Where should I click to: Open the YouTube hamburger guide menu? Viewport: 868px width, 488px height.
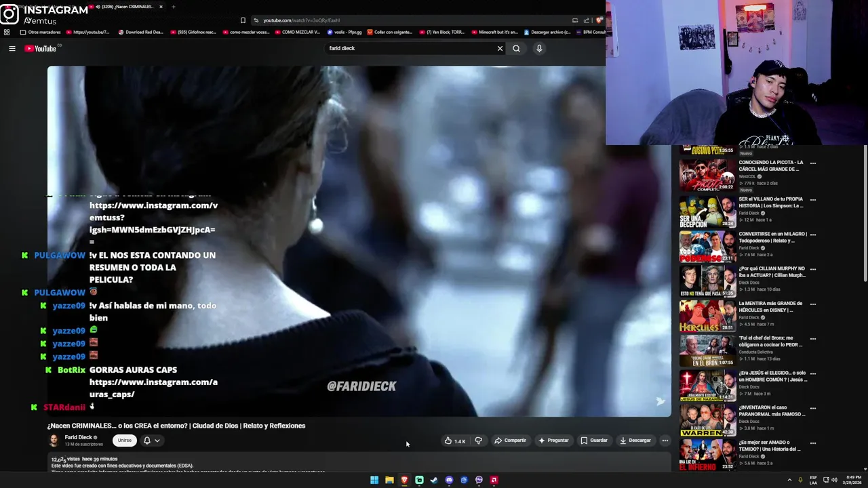(x=12, y=48)
